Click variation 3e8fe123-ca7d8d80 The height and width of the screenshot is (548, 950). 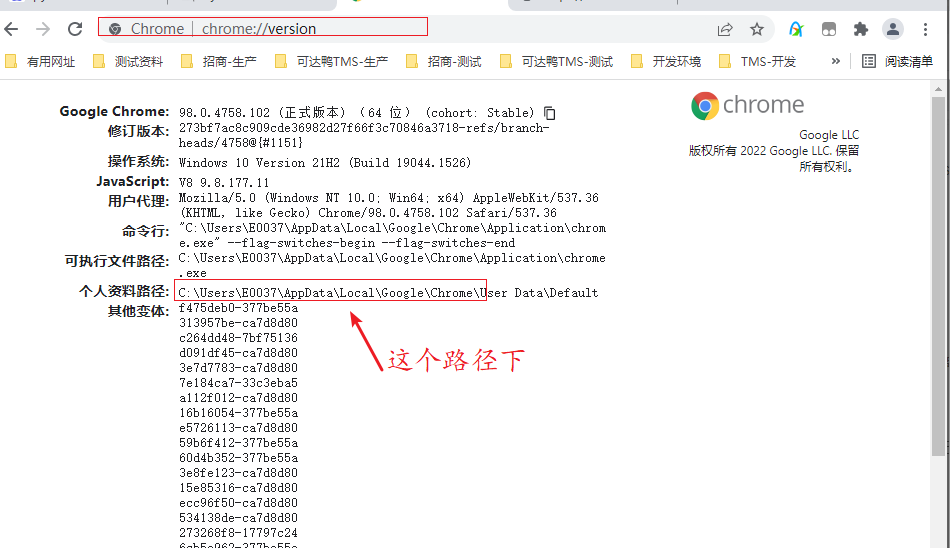(x=238, y=473)
